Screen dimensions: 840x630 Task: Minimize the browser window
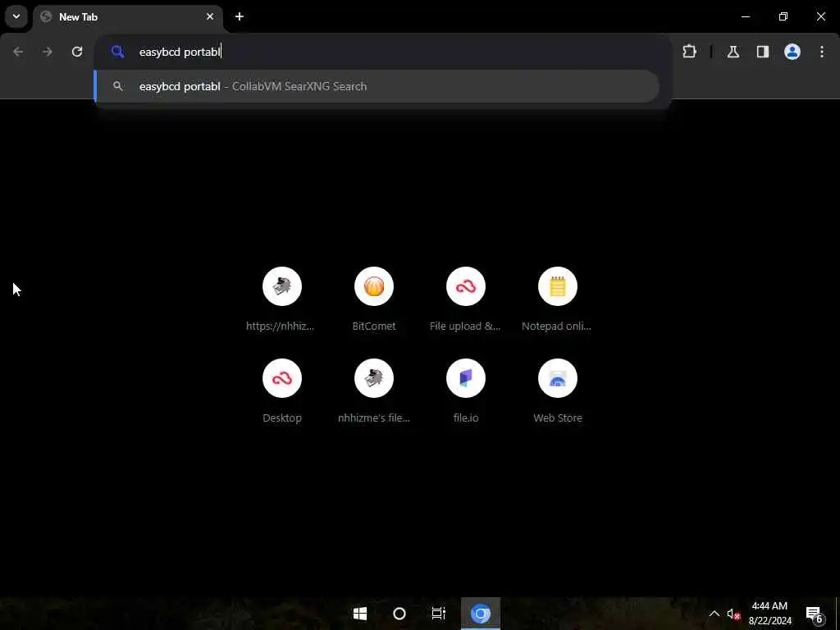click(x=745, y=16)
